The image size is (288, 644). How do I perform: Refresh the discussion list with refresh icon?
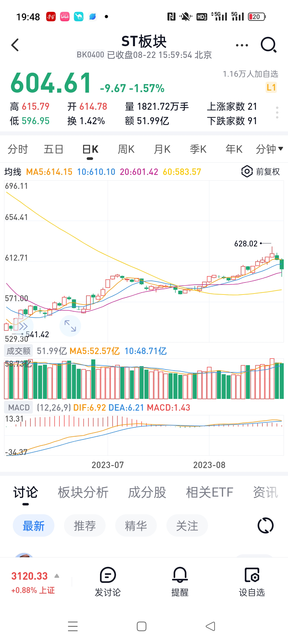(x=265, y=525)
